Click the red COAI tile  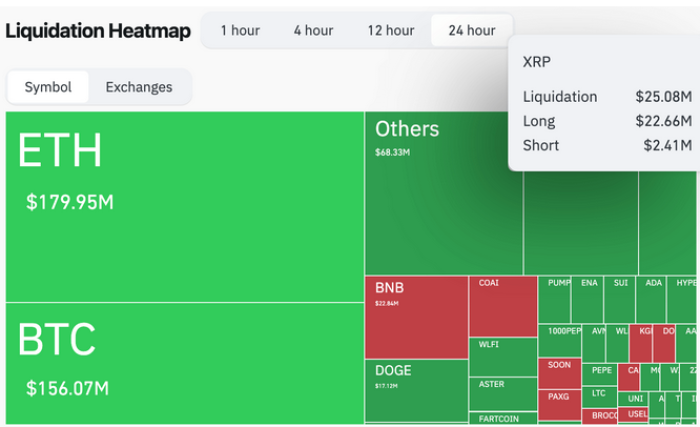point(503,306)
